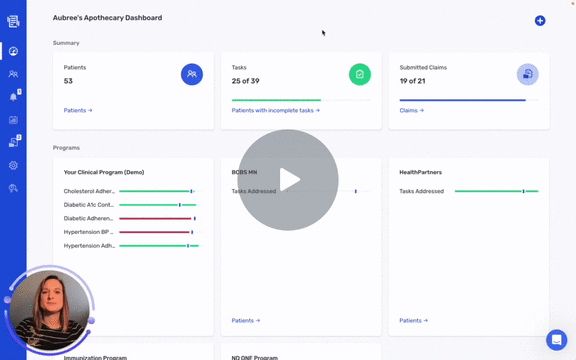This screenshot has width=576, height=360.
Task: Open the Claims link
Action: click(x=411, y=110)
